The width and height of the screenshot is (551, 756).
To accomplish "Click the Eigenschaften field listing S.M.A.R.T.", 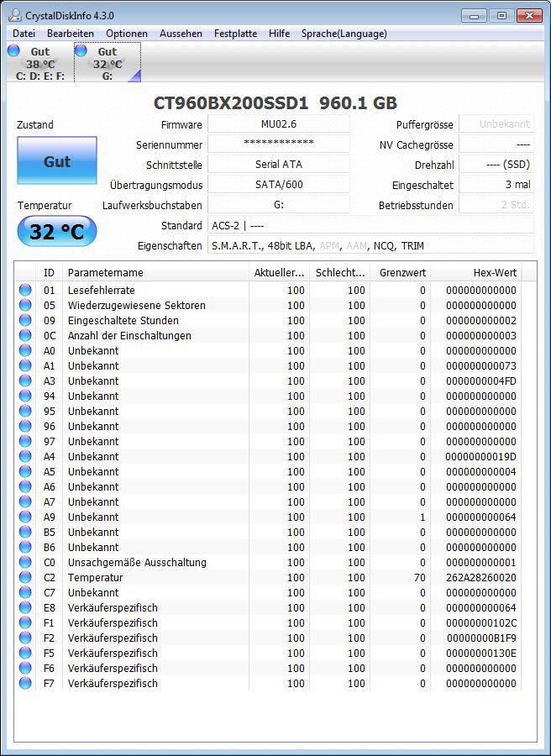I will [370, 245].
